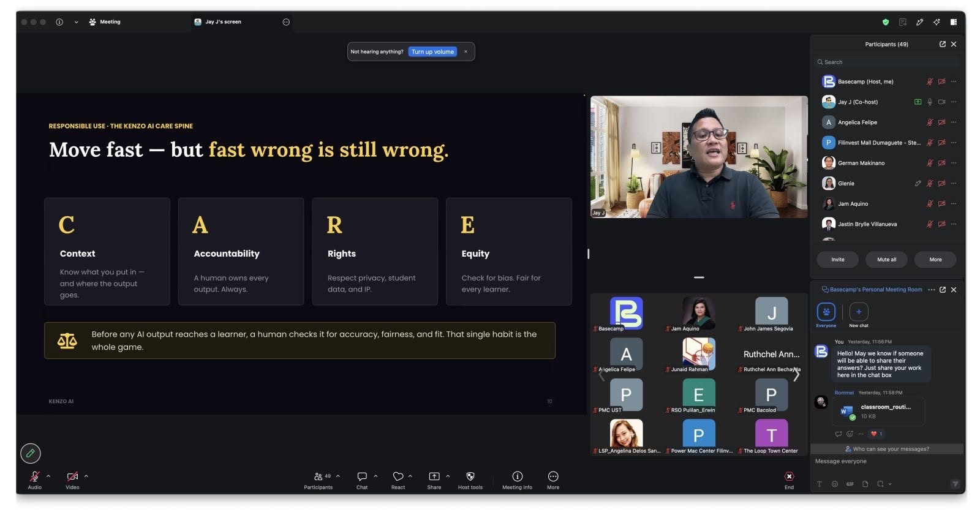Expand the chevron beside the Participants button
Viewport: 980px width, 512px height.
[x=338, y=476]
